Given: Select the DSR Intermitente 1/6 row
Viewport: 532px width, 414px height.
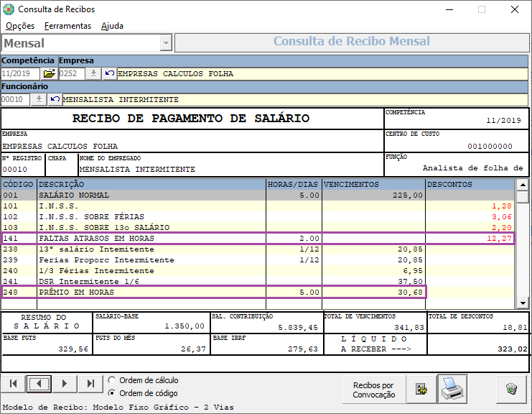Looking at the screenshot, I should (x=258, y=281).
